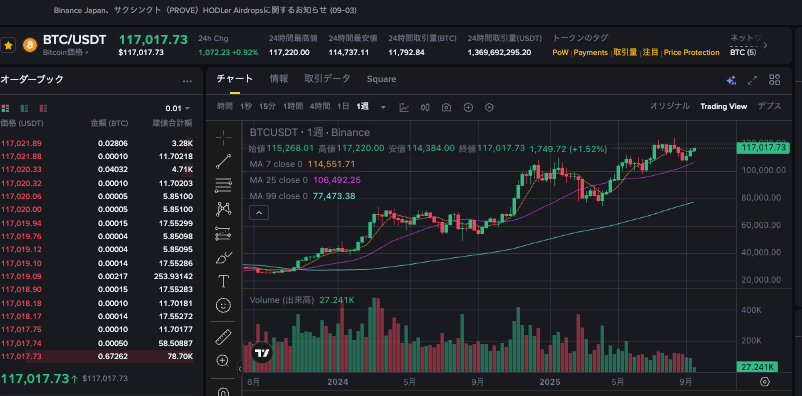Select the 1時間 interval
802x396 pixels.
(293, 106)
